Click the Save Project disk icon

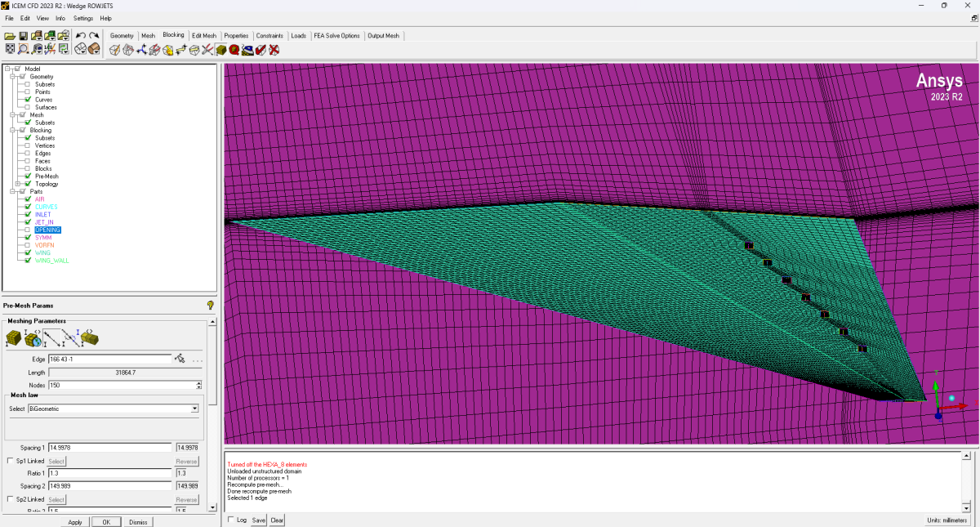tap(23, 36)
